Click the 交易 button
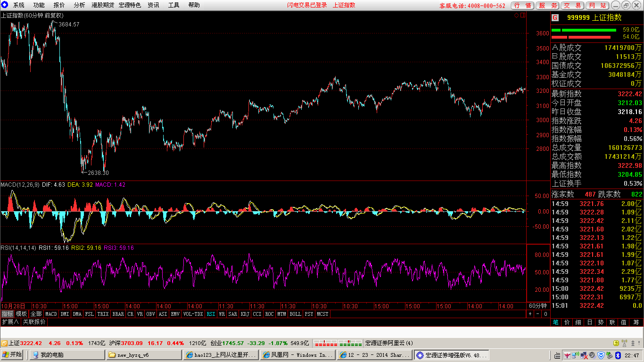The image size is (644, 362). (573, 5)
